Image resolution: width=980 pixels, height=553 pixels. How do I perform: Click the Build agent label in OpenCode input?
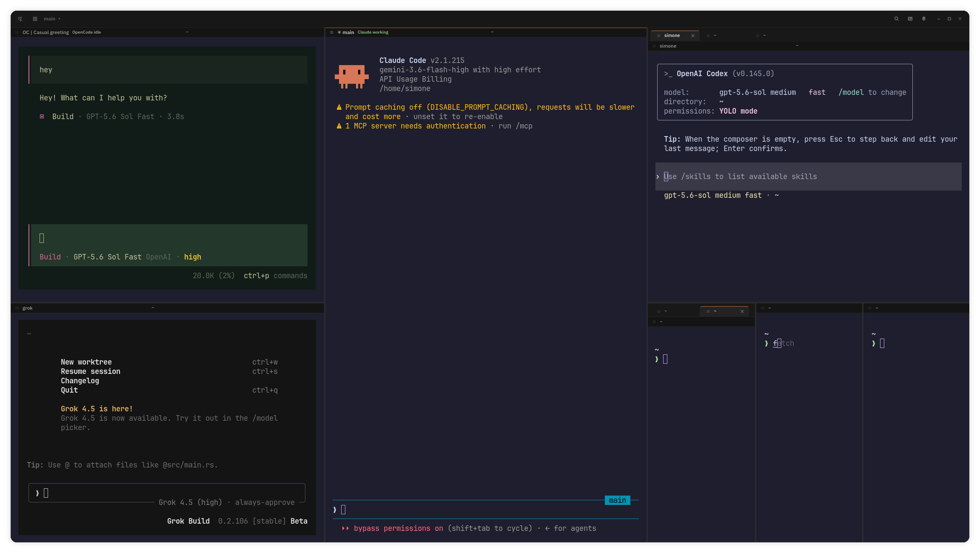click(x=50, y=257)
